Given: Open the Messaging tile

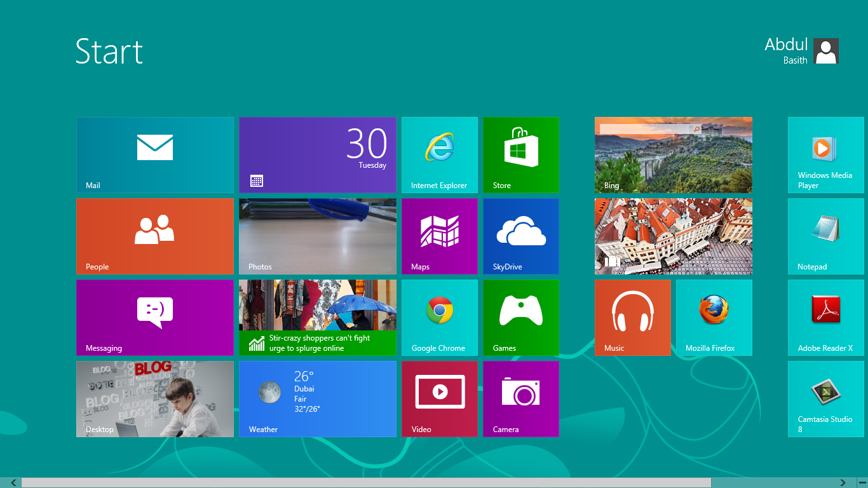Looking at the screenshot, I should 155,318.
